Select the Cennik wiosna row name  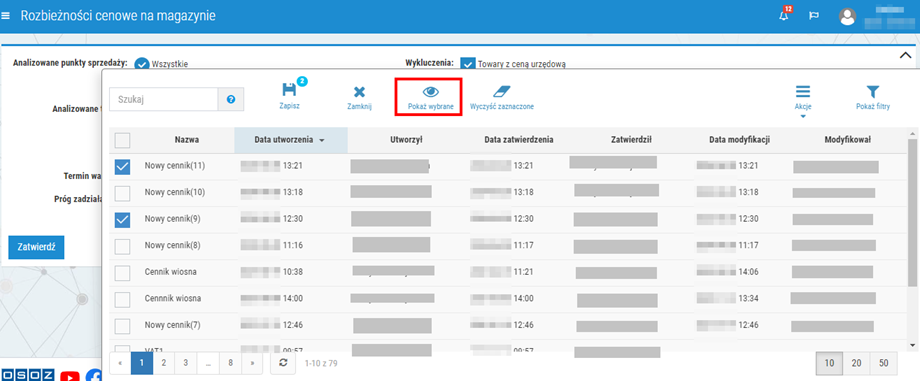click(170, 272)
